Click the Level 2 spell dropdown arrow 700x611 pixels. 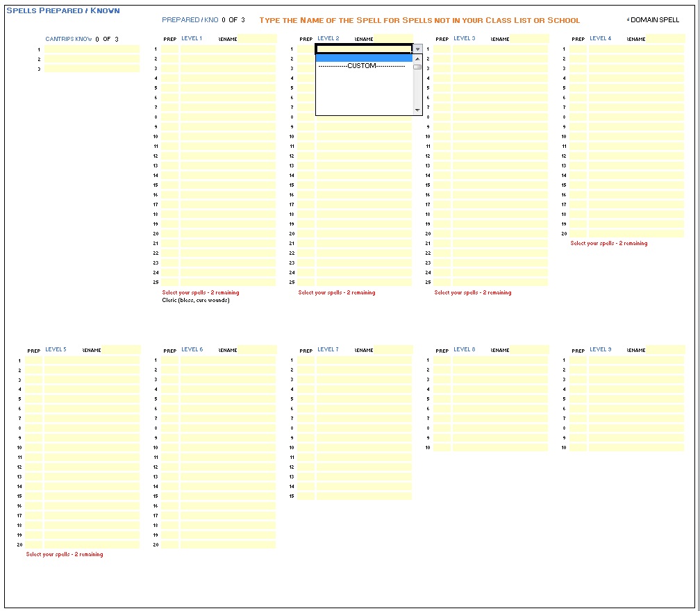click(417, 49)
